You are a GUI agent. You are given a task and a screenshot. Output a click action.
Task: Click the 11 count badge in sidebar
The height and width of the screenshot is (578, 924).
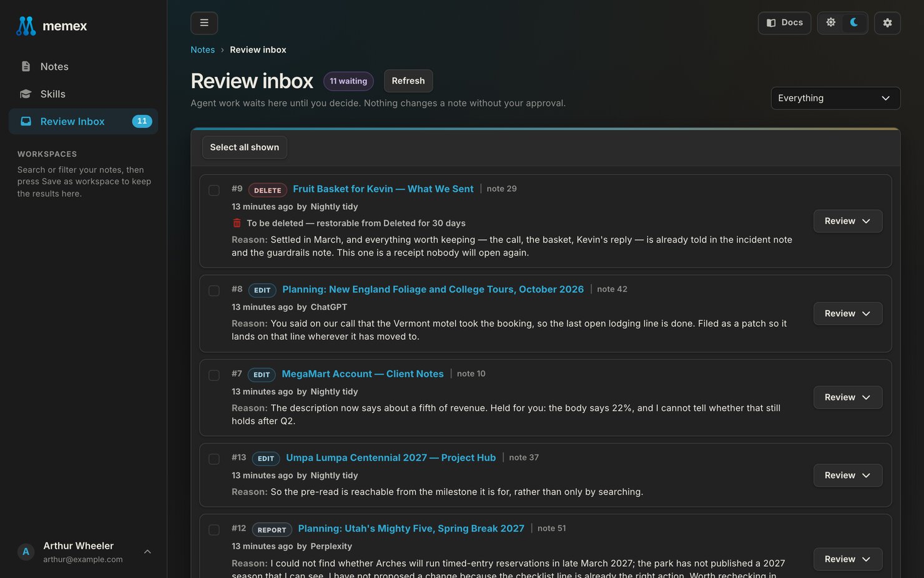click(142, 121)
